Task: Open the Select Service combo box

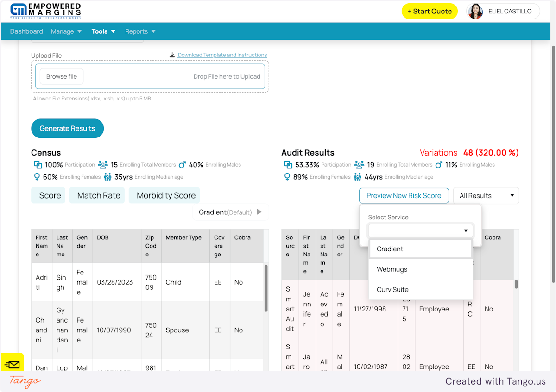Action: [x=420, y=230]
